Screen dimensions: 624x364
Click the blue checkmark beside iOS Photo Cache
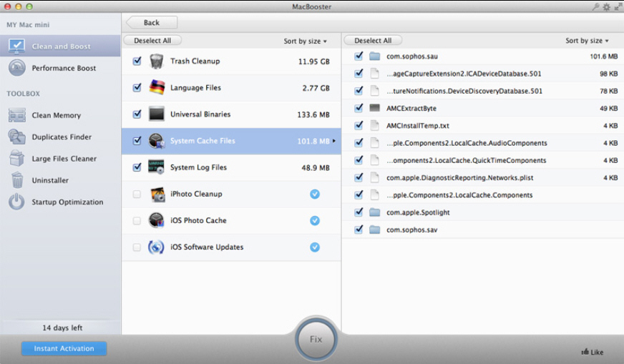pos(315,221)
